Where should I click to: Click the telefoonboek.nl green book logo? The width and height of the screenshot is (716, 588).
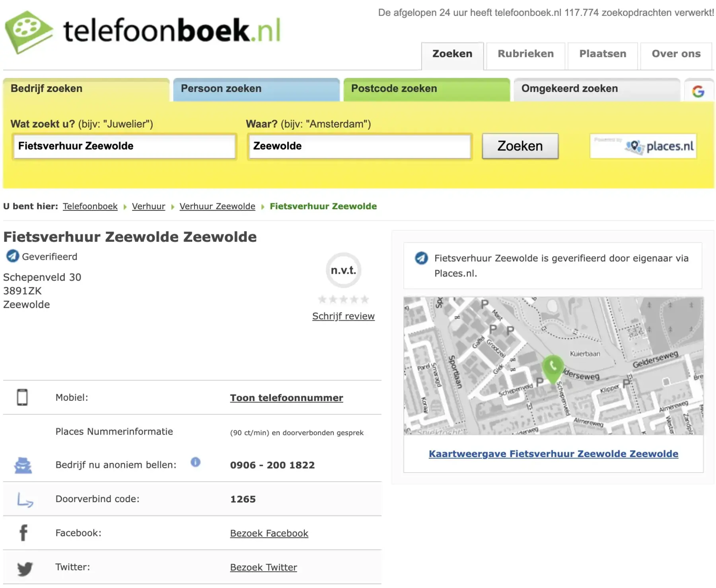(x=29, y=32)
